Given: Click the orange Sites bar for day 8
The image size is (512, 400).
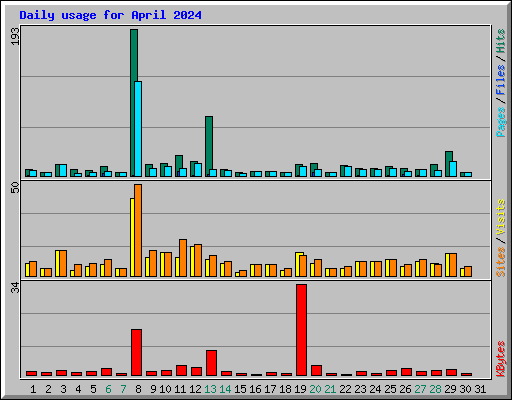Looking at the screenshot, I should pos(138,230).
